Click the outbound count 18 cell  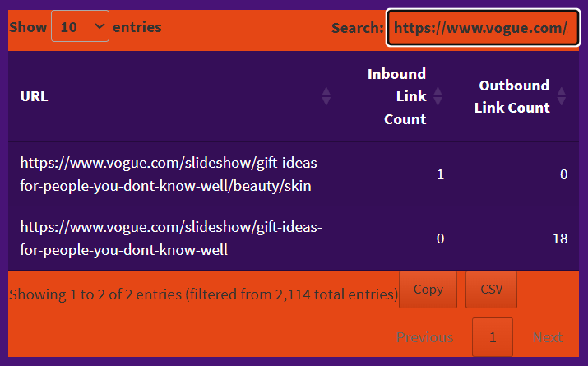[x=560, y=239]
